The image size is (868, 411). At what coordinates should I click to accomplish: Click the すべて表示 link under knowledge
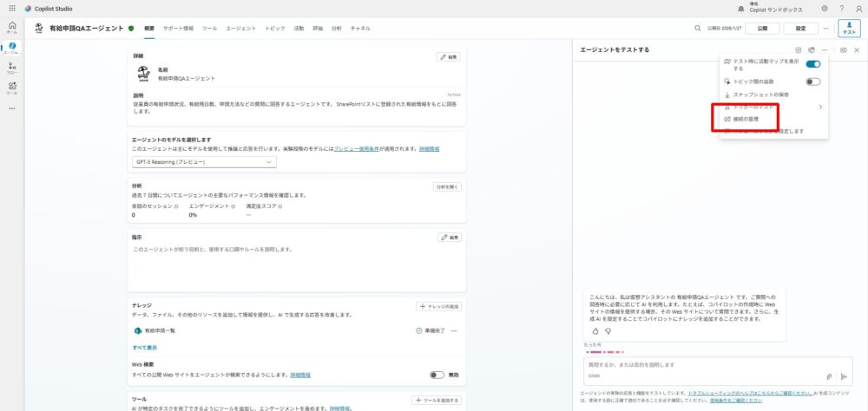(x=145, y=347)
